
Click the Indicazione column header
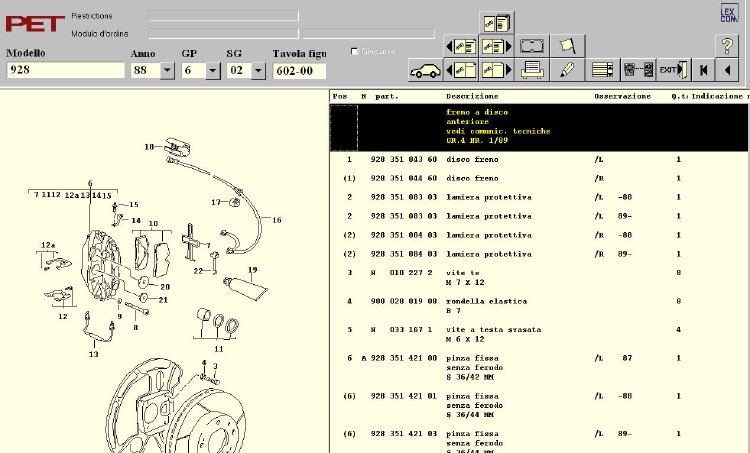click(719, 96)
